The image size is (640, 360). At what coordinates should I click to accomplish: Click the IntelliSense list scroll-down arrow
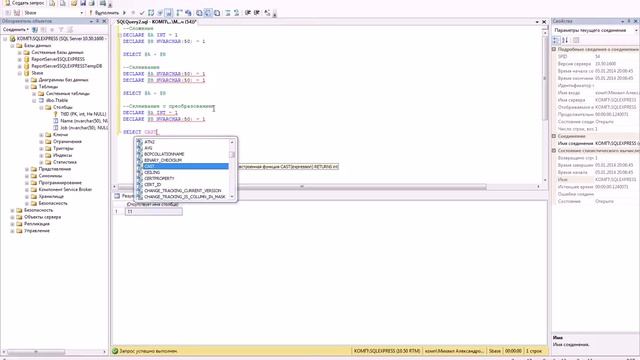232,197
